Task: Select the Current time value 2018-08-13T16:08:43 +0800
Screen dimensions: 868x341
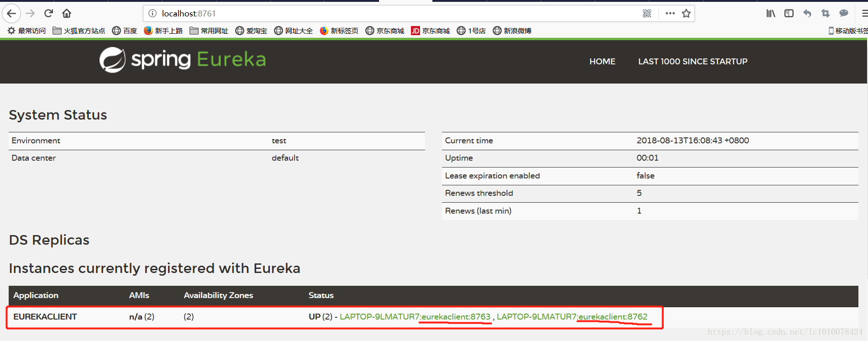Action: point(693,141)
